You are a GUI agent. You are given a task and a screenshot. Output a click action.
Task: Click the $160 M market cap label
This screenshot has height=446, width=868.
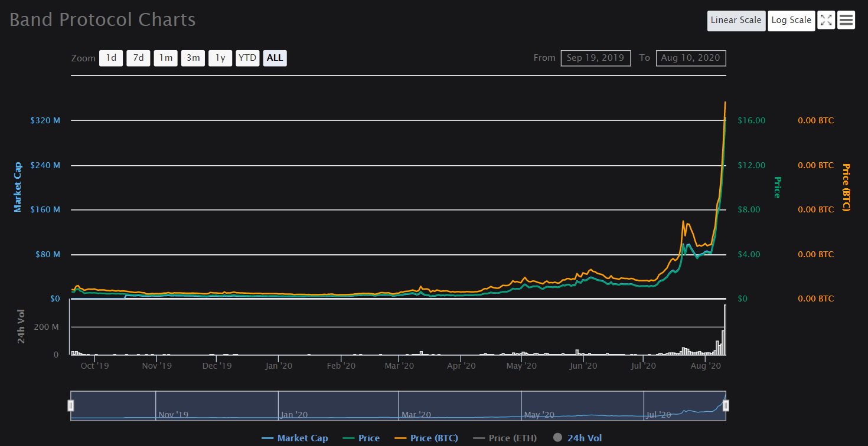point(45,209)
